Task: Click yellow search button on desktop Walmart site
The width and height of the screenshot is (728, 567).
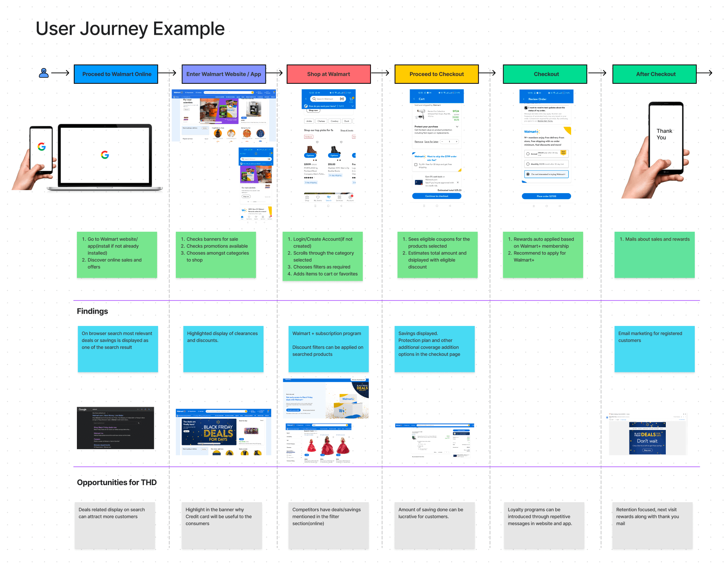Action: tap(252, 92)
